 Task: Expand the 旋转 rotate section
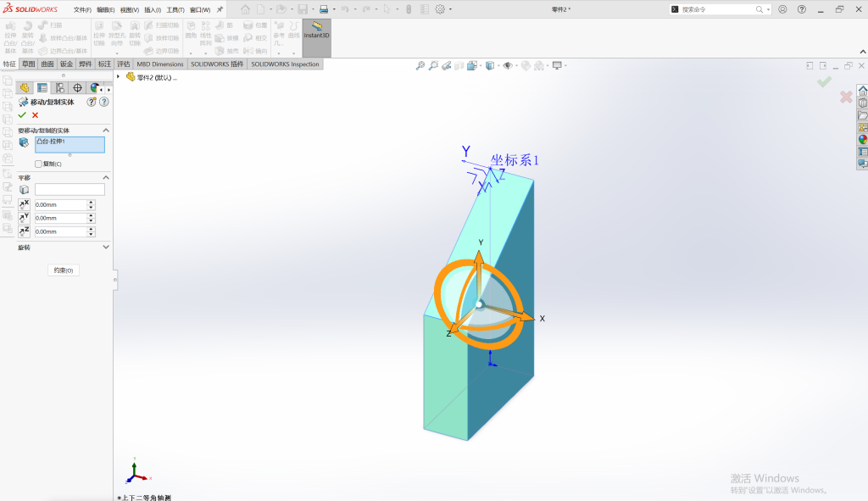(x=106, y=247)
